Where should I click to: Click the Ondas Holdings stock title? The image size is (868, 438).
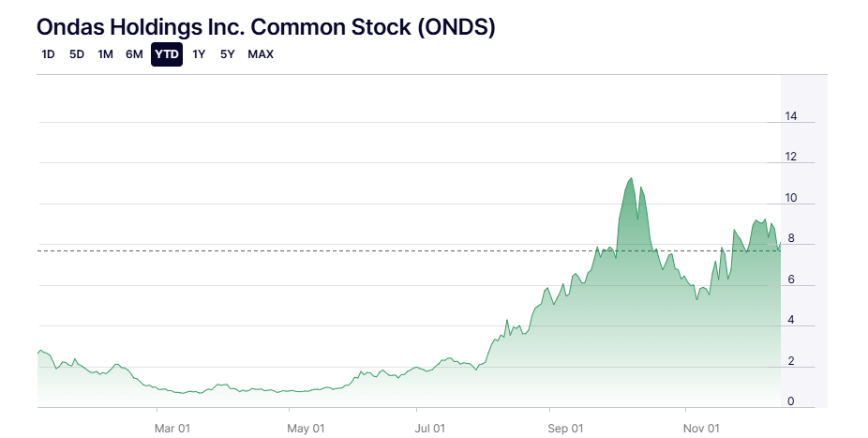click(x=266, y=27)
